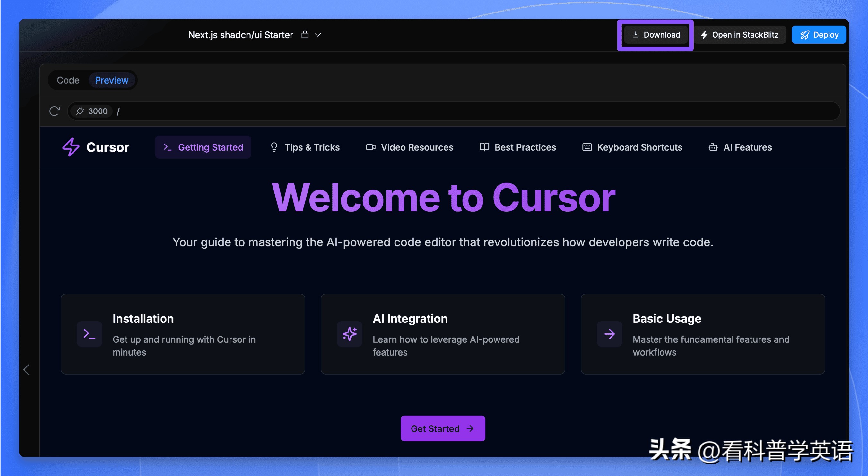This screenshot has height=476, width=868.
Task: Open the Video Resources tab
Action: pos(409,147)
